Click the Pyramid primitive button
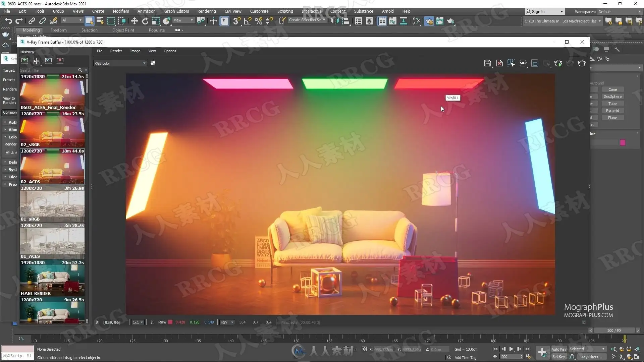The image size is (644, 362). tap(612, 111)
